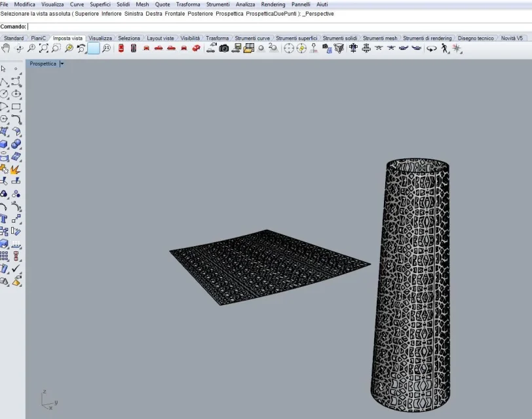Open the Visualizza menu
The height and width of the screenshot is (419, 532).
point(52,5)
